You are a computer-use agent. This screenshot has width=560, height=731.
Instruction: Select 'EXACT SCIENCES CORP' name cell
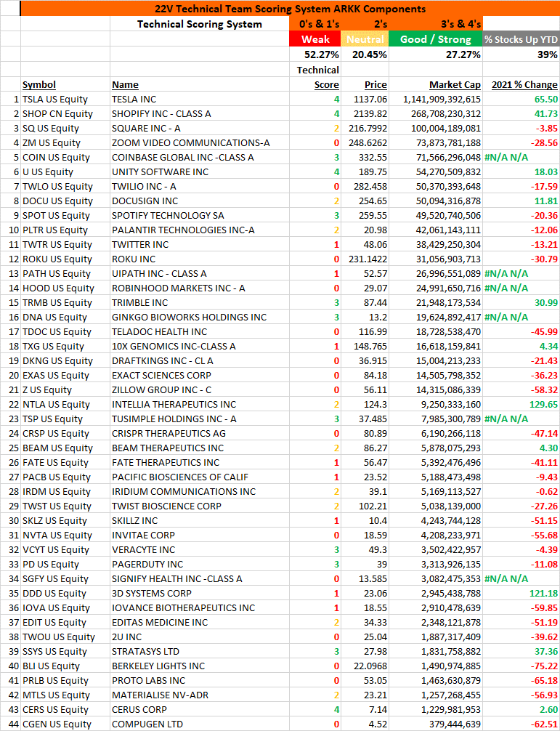point(200,375)
